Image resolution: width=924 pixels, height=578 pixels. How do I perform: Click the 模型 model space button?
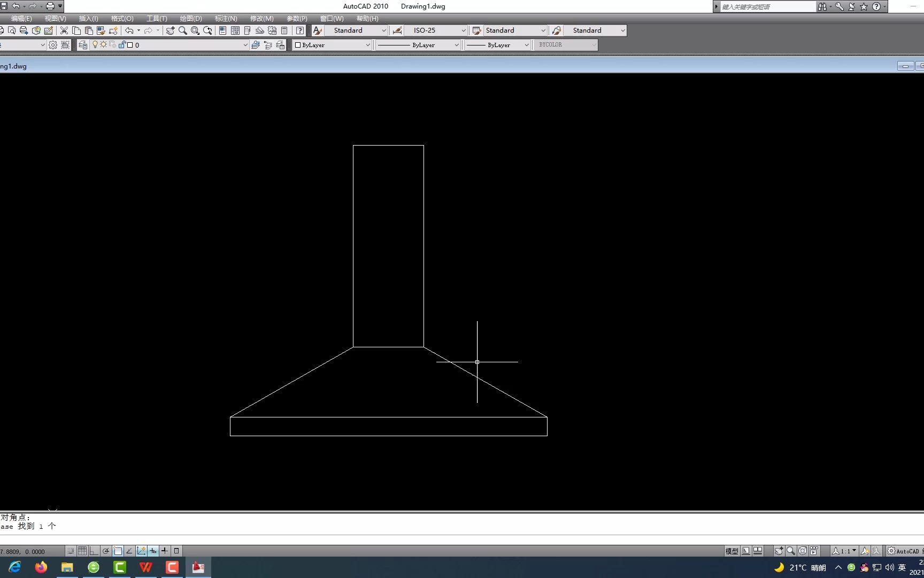tap(731, 551)
